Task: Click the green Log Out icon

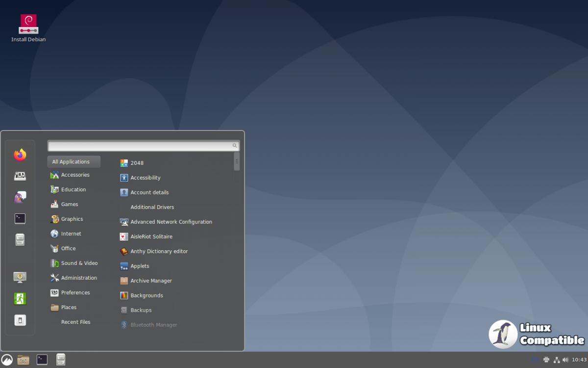Action: [x=20, y=298]
